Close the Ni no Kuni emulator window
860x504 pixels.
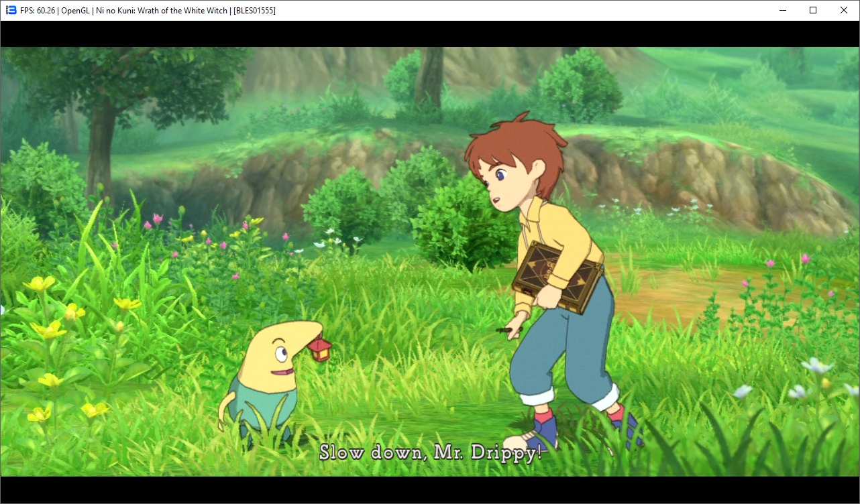click(844, 10)
